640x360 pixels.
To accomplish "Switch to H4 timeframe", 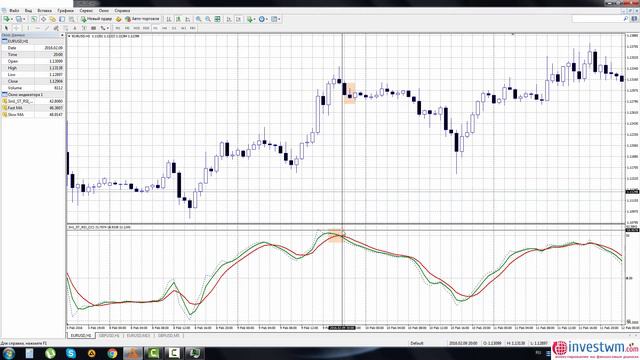I will tap(165, 28).
